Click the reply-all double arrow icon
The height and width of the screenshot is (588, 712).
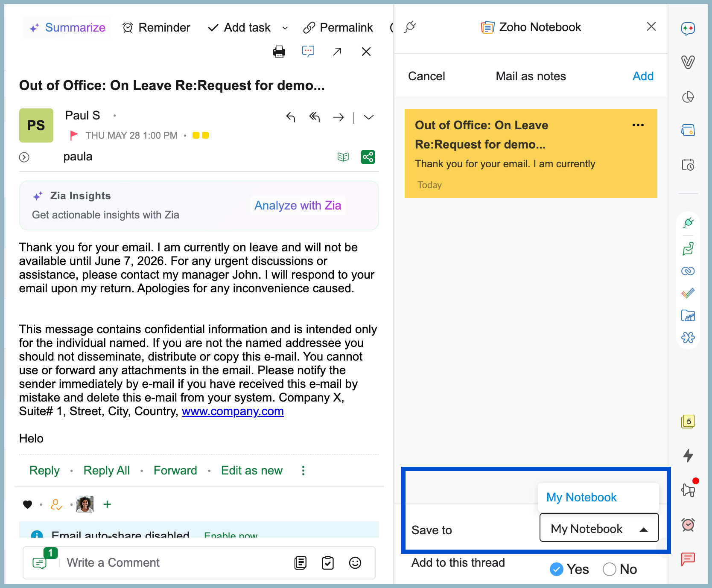pos(315,117)
